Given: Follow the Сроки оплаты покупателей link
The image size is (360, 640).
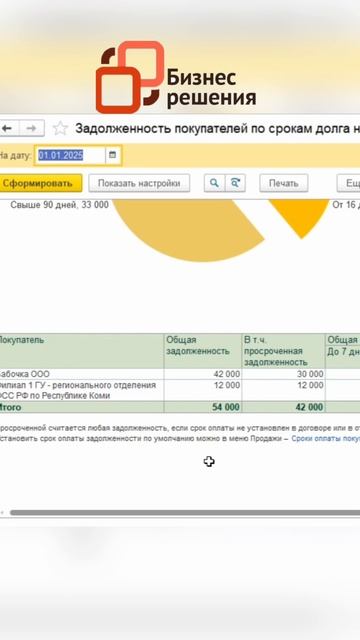Looking at the screenshot, I should 325,438.
